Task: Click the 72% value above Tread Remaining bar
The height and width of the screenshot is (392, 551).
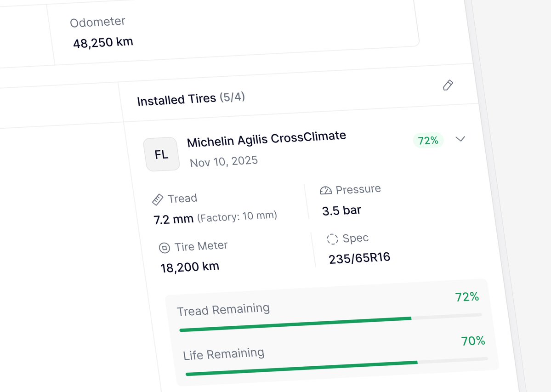Action: 467,297
